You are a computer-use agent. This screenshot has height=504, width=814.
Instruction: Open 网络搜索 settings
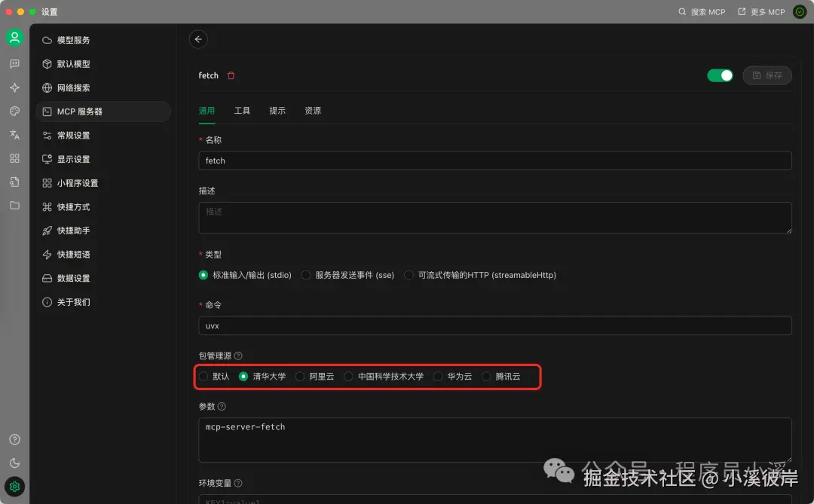[103, 87]
